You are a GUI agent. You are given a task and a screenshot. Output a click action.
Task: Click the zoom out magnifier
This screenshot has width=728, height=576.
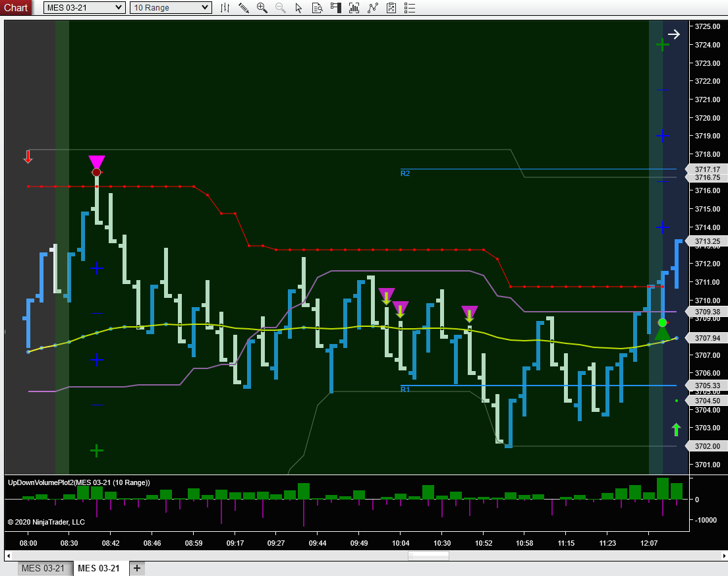tap(281, 8)
